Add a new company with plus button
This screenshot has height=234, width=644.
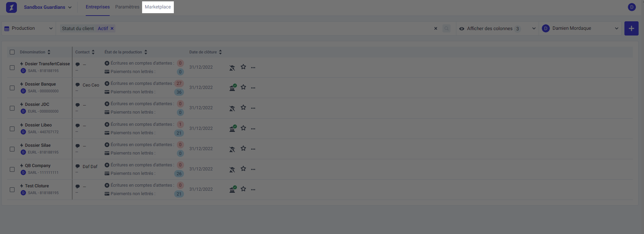[631, 28]
